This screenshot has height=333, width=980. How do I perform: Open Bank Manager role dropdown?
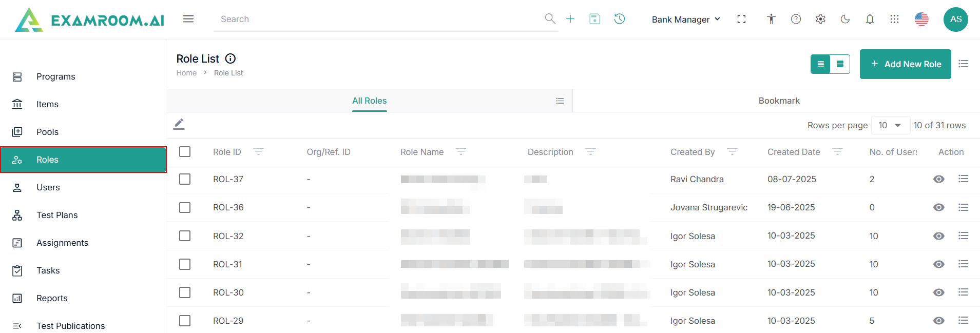click(x=686, y=19)
